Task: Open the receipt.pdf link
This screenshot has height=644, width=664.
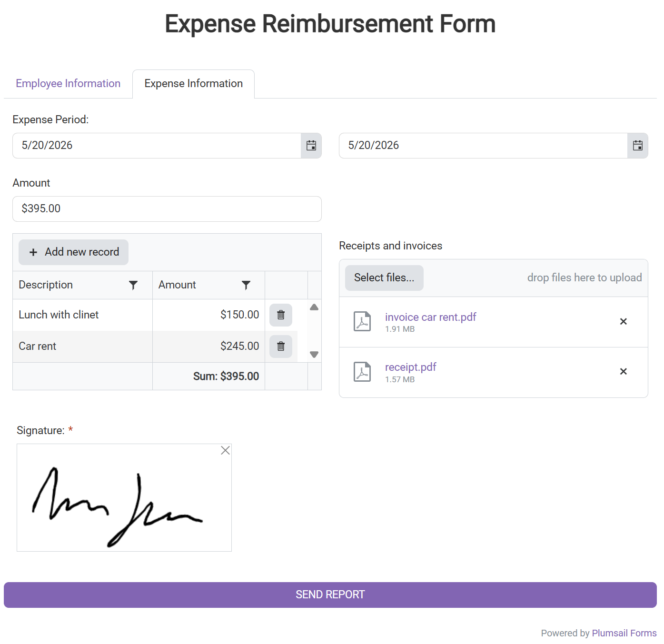Action: [410, 367]
